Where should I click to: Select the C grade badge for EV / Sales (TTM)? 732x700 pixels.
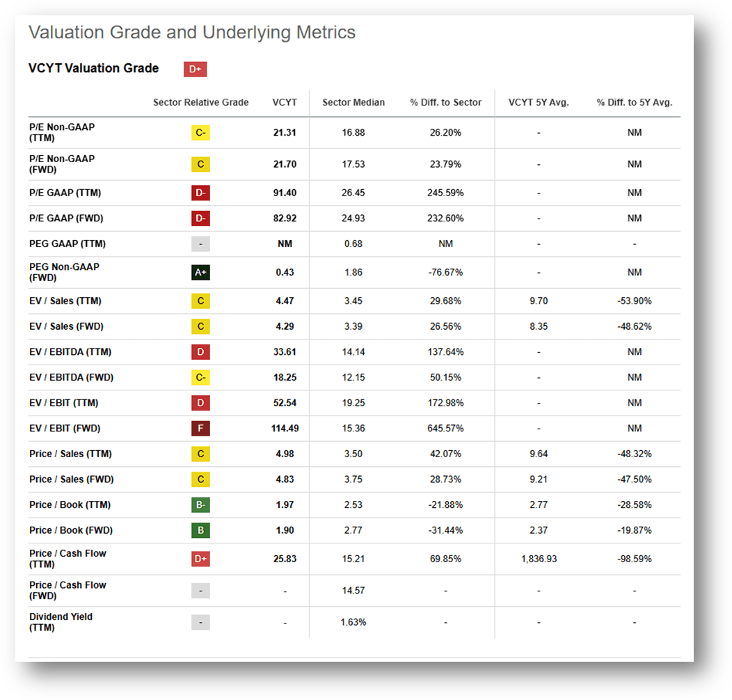[x=200, y=301]
